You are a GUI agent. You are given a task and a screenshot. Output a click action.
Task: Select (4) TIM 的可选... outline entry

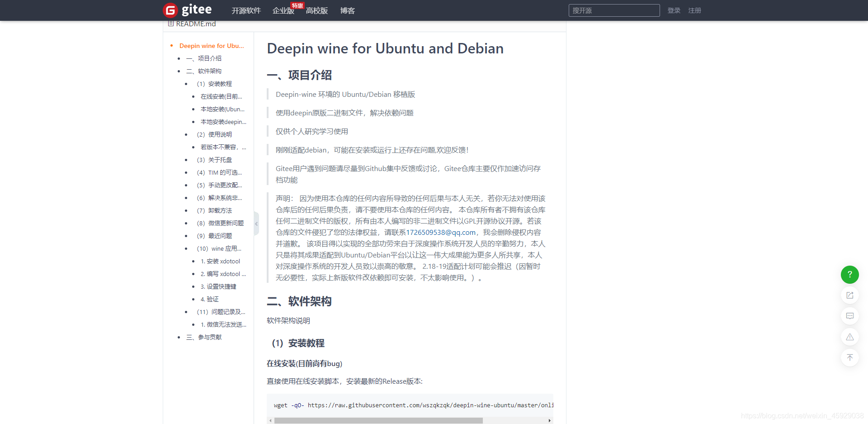tap(219, 172)
